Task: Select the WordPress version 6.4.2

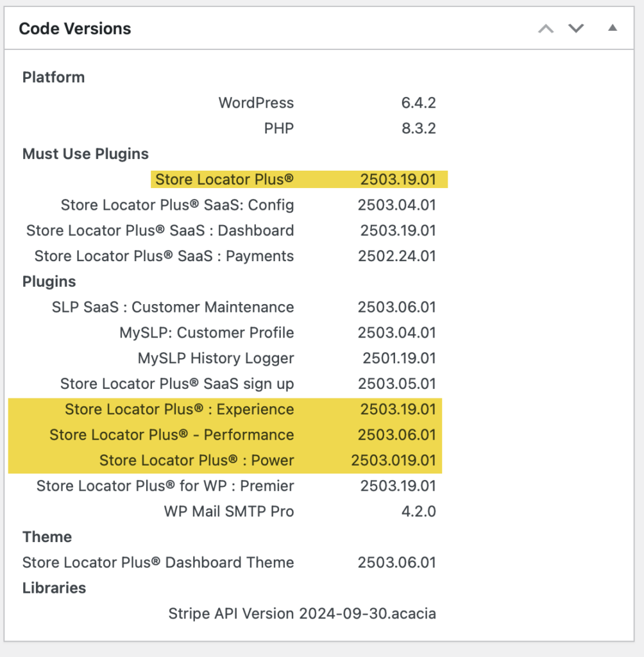Action: (x=419, y=103)
